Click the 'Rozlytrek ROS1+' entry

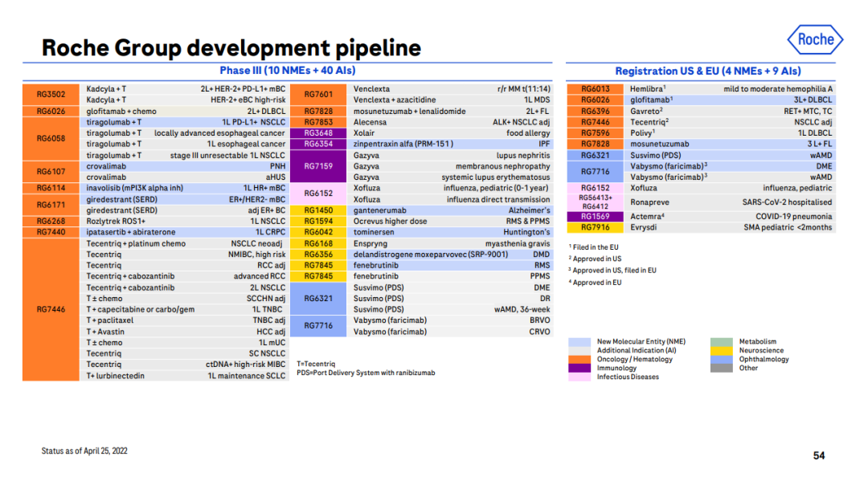pyautogui.click(x=116, y=221)
